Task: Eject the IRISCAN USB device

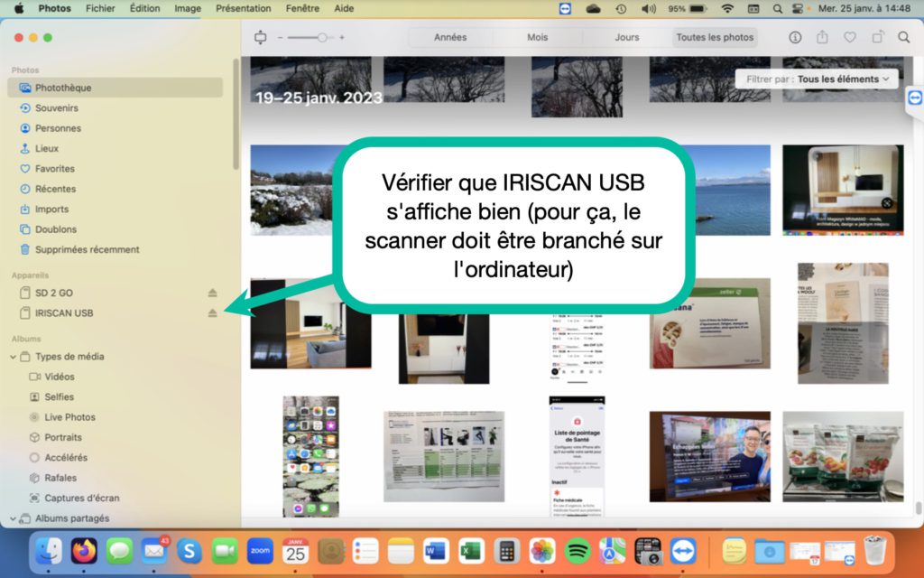Action: coord(213,313)
